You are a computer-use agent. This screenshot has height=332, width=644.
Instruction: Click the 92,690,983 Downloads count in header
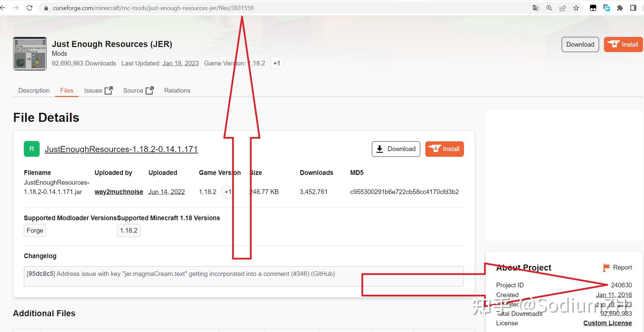tap(84, 63)
